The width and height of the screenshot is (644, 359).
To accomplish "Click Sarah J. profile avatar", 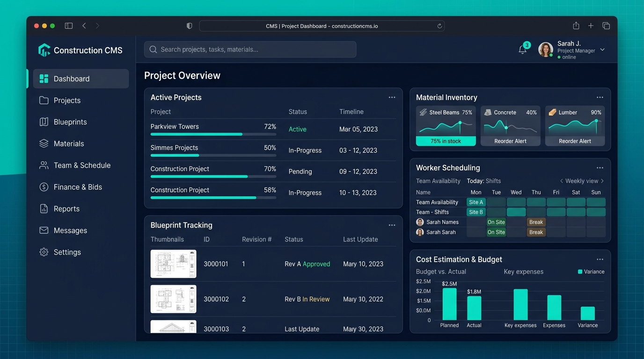I will [x=546, y=50].
